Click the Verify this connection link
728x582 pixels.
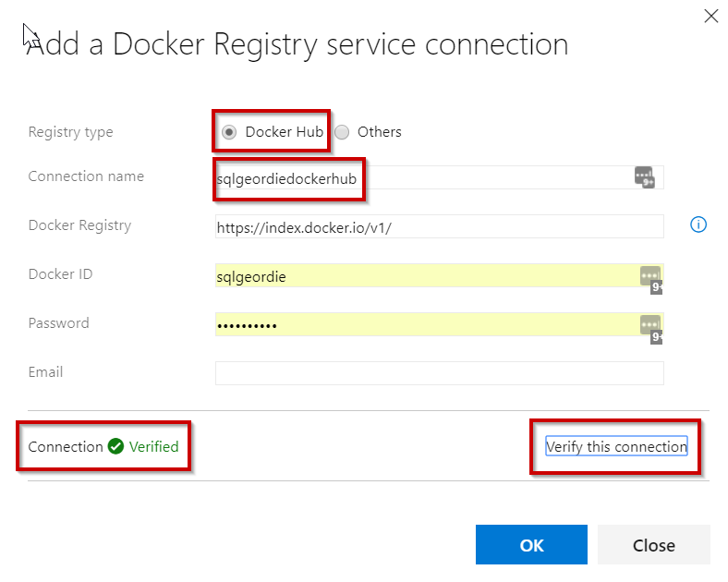616,447
